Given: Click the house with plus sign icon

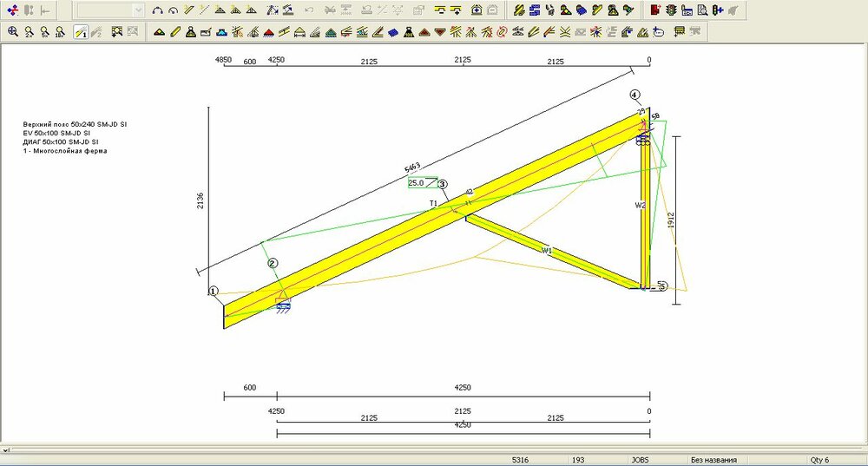Looking at the screenshot, I should (x=477, y=10).
